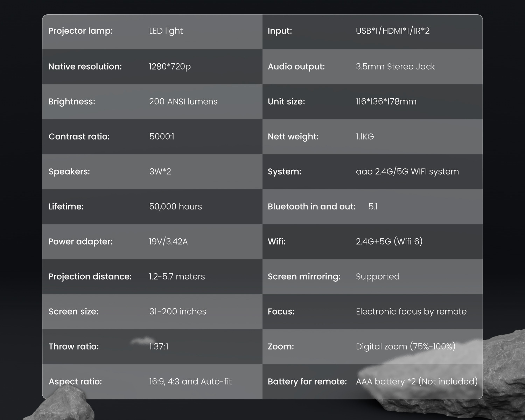Click the "Bluetooth in and out:" label

[311, 206]
